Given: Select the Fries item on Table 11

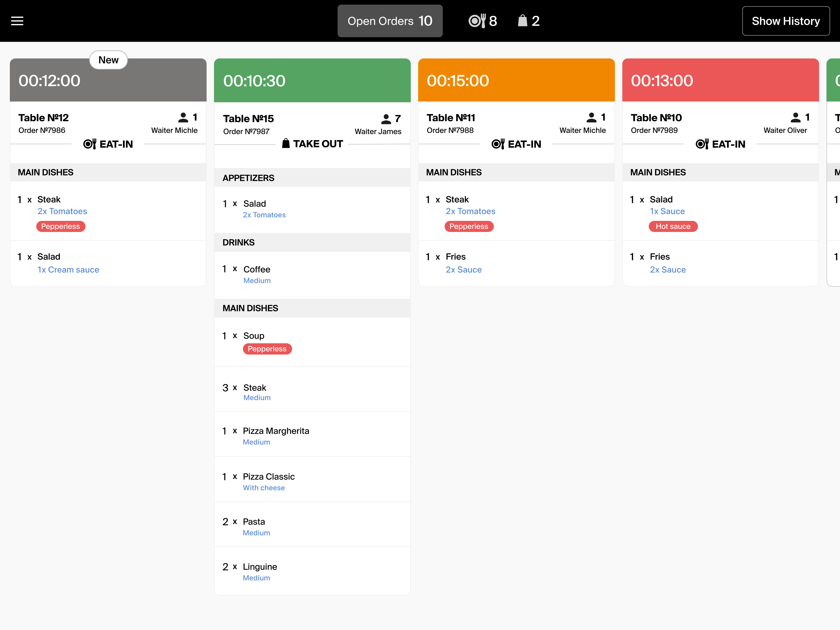Looking at the screenshot, I should point(517,263).
